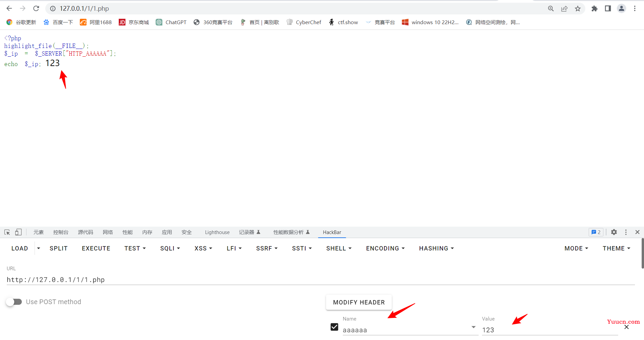The width and height of the screenshot is (644, 340).
Task: Open the THEME dropdown menu
Action: [616, 248]
